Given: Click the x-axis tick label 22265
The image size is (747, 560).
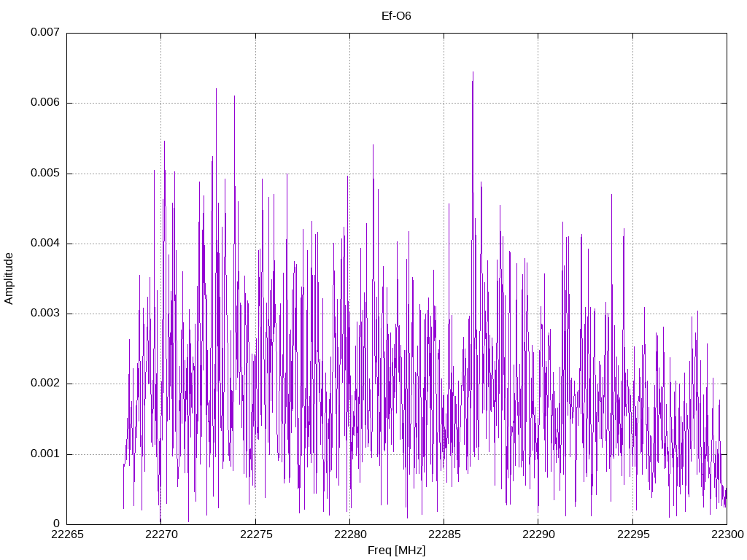Looking at the screenshot, I should tap(67, 534).
